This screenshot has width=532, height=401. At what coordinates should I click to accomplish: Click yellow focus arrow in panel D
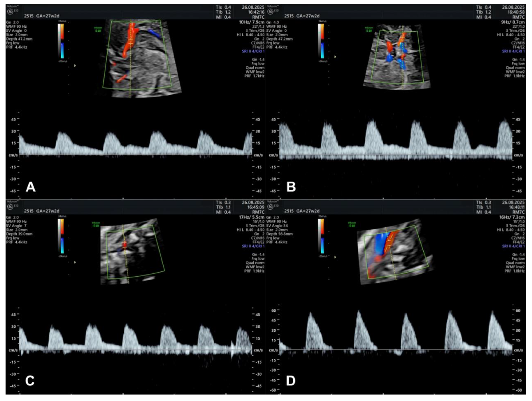pos(335,257)
